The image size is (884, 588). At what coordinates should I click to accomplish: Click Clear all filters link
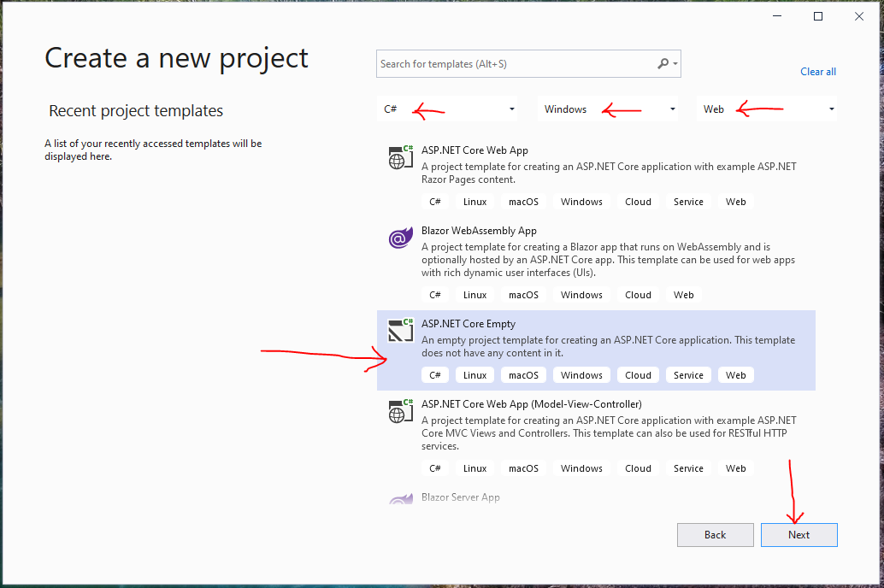point(818,72)
